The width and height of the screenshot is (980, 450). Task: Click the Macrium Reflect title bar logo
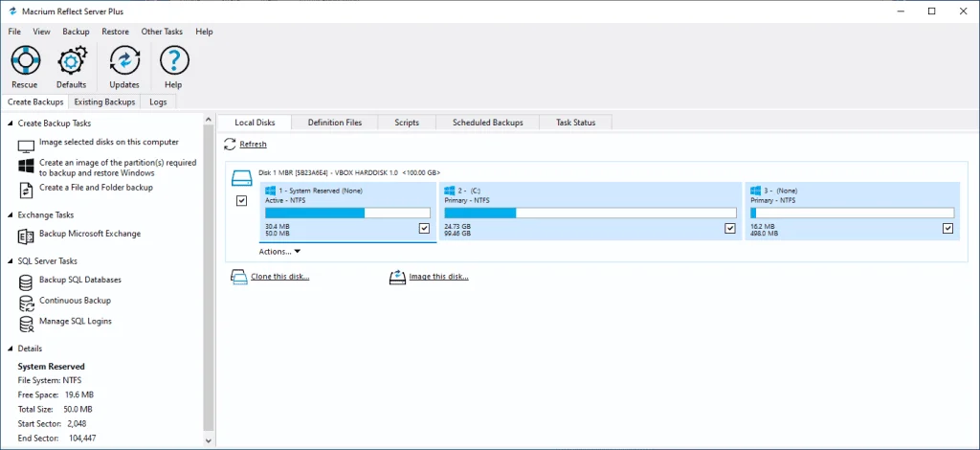(12, 11)
